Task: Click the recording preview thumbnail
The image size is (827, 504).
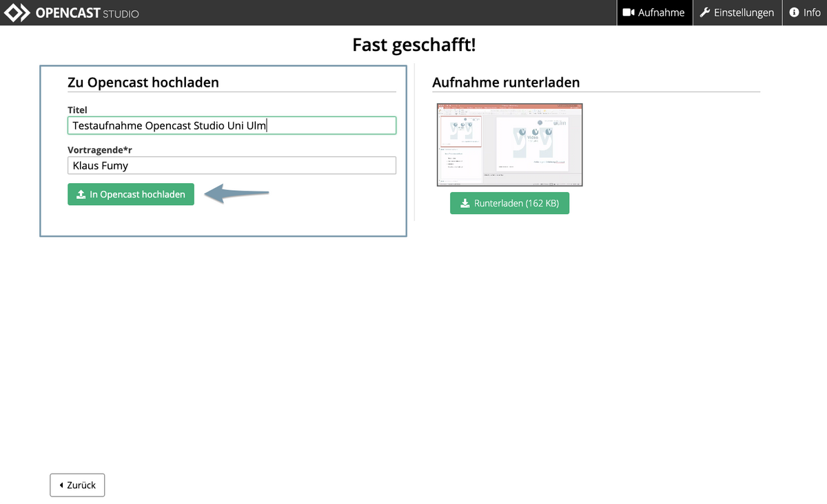Action: [x=509, y=145]
